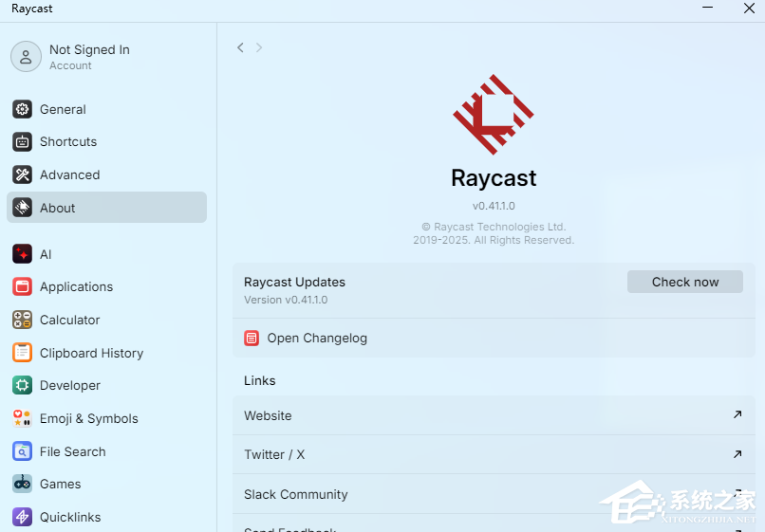
Task: Click the Links section heading
Action: point(259,380)
